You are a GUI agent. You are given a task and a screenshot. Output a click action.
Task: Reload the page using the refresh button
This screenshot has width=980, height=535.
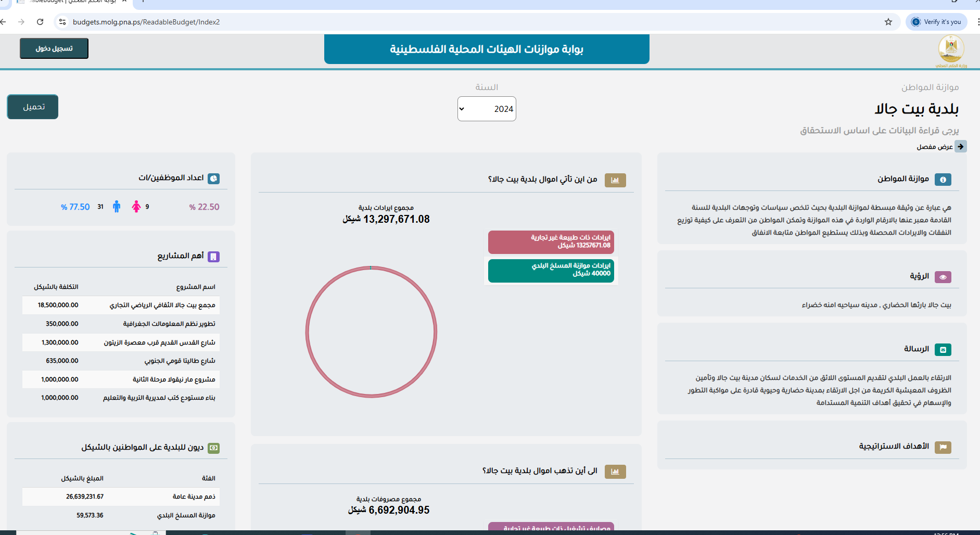[40, 22]
